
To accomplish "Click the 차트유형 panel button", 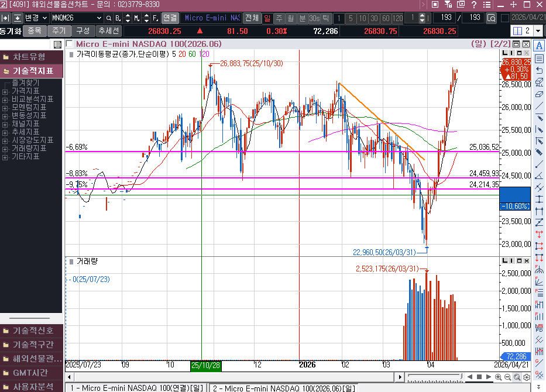I will tap(29, 57).
